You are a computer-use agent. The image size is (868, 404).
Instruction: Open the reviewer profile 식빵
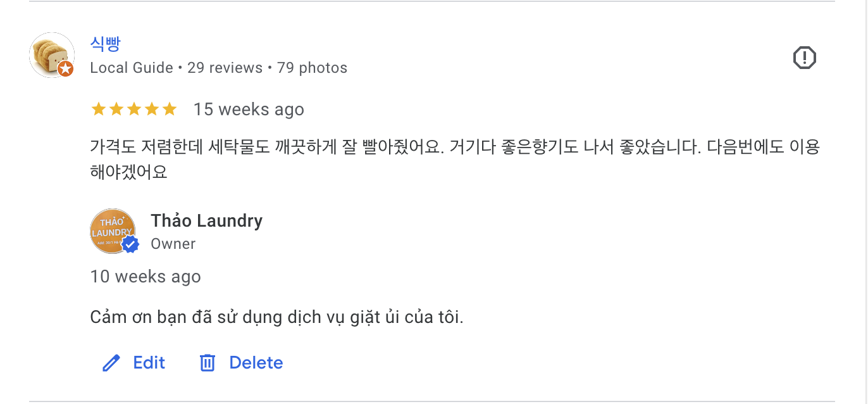[x=105, y=44]
